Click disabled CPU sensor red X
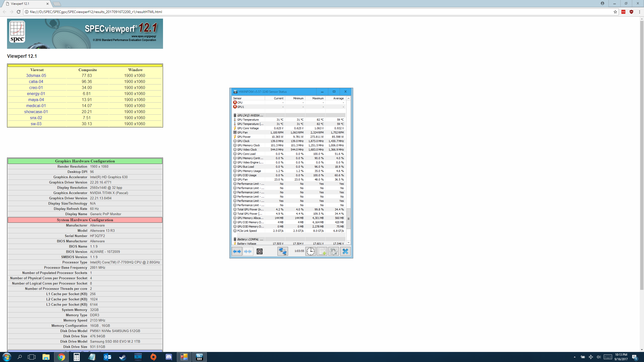 pos(235,102)
